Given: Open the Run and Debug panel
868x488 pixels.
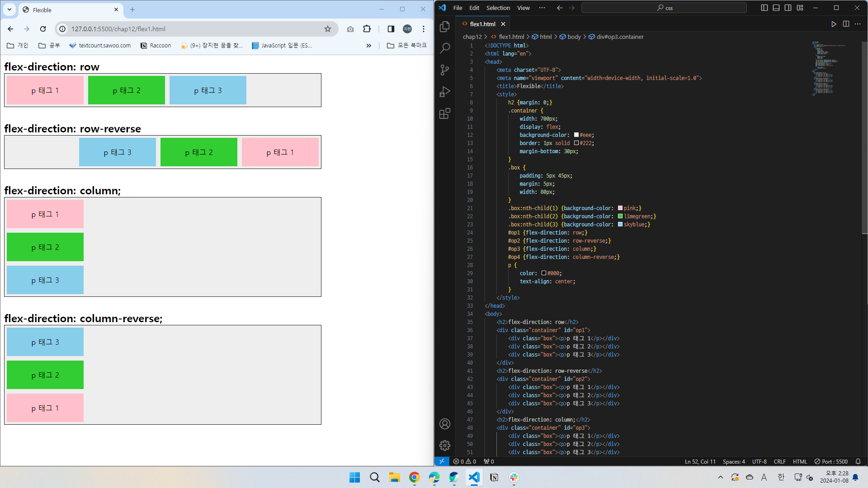Looking at the screenshot, I should (445, 91).
